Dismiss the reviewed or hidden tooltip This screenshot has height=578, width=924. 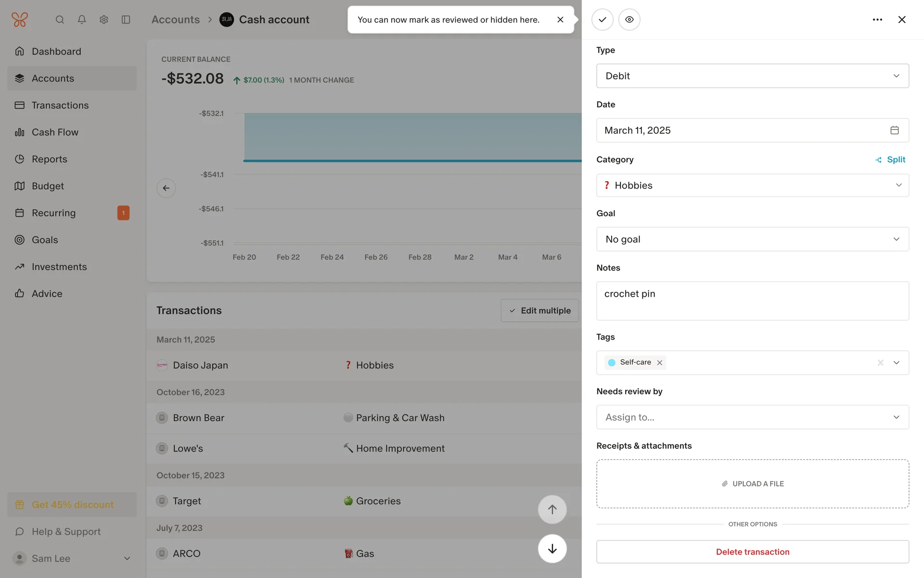[560, 20]
